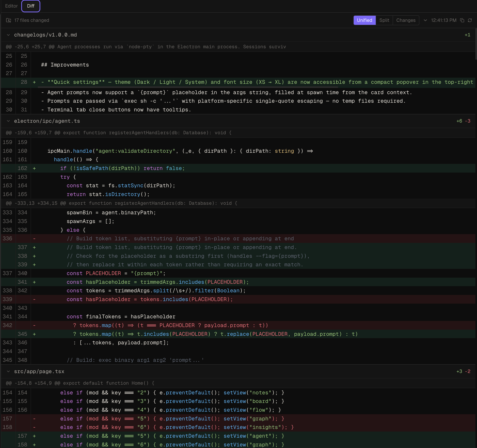This screenshot has width=477, height=448.
Task: Click the +1 change count for changelogs
Action: click(x=467, y=35)
